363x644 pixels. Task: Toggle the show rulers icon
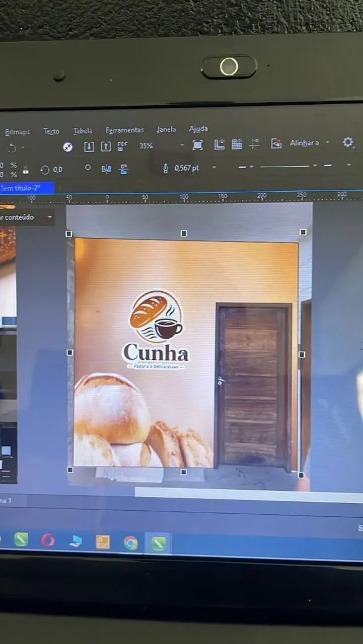(220, 144)
